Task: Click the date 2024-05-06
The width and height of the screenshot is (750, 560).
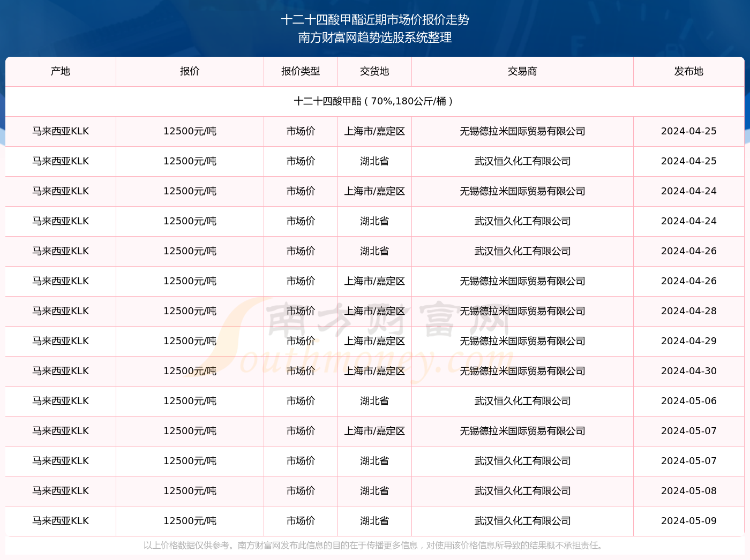Action: point(688,401)
